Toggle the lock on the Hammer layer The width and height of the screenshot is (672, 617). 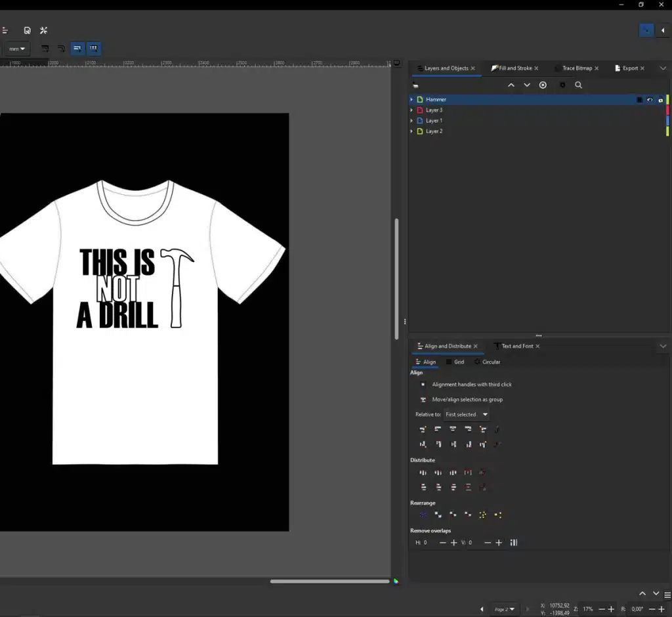click(660, 100)
